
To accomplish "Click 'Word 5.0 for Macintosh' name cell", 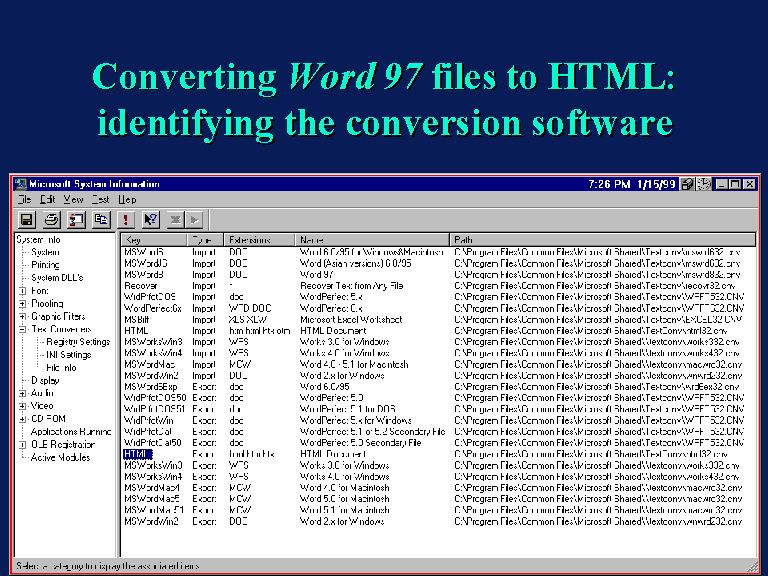I will [344, 499].
